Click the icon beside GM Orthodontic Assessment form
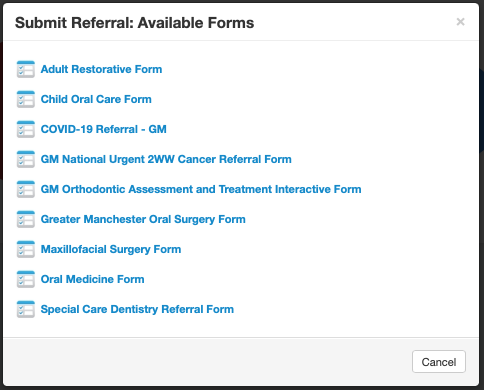Viewport: 484px width, 390px height. pos(26,189)
